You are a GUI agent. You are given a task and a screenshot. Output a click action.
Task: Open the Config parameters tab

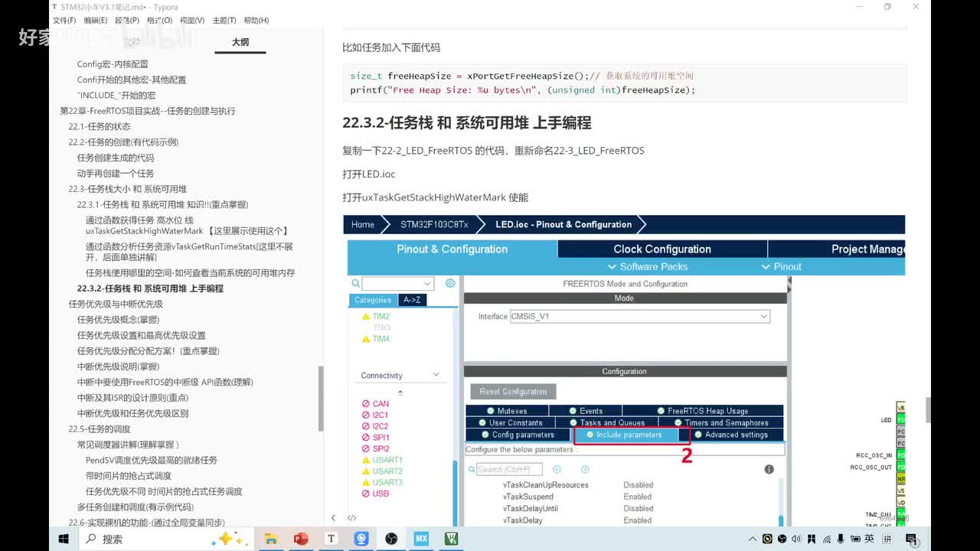[x=518, y=435]
